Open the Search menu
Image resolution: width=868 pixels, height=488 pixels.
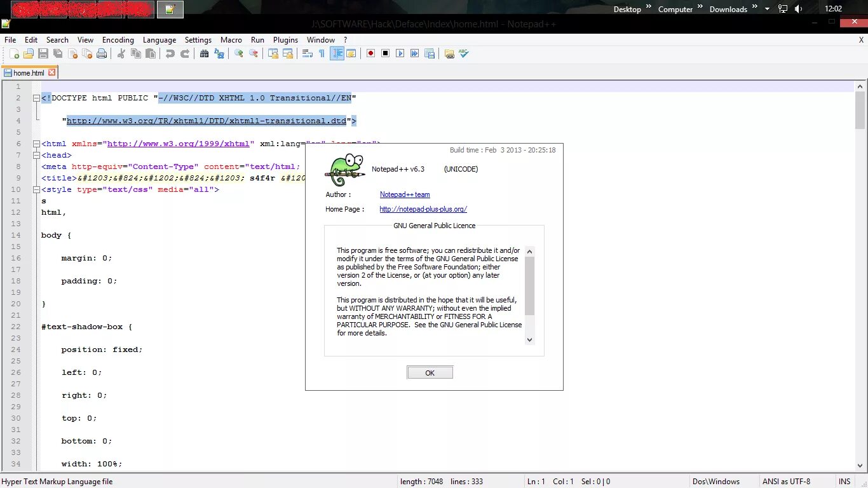(57, 39)
